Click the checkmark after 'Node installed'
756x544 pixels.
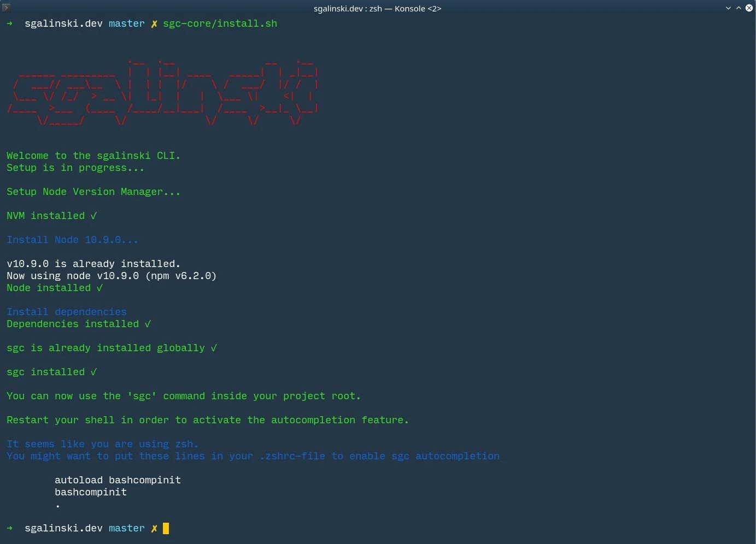[99, 288]
